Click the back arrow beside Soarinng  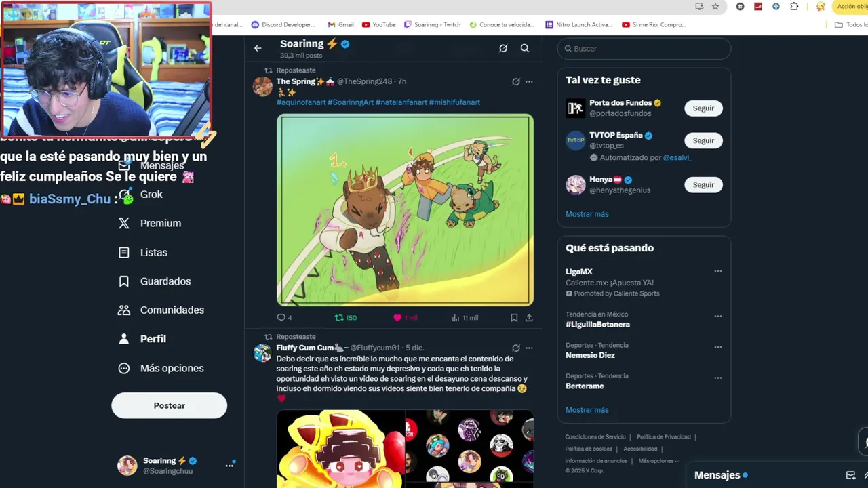tap(258, 48)
